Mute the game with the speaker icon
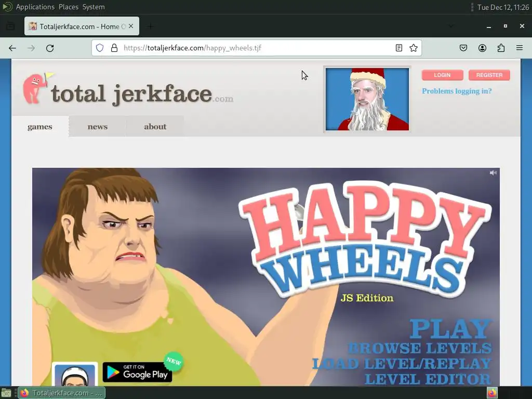 click(x=493, y=172)
